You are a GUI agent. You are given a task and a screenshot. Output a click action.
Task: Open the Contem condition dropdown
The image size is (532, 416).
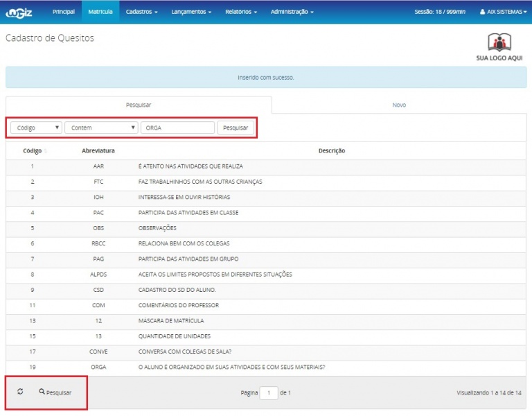click(101, 128)
